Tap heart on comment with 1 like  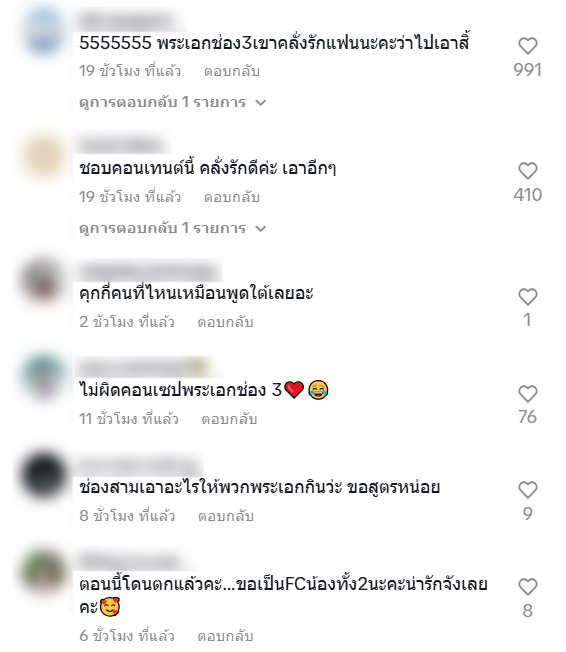tap(528, 297)
